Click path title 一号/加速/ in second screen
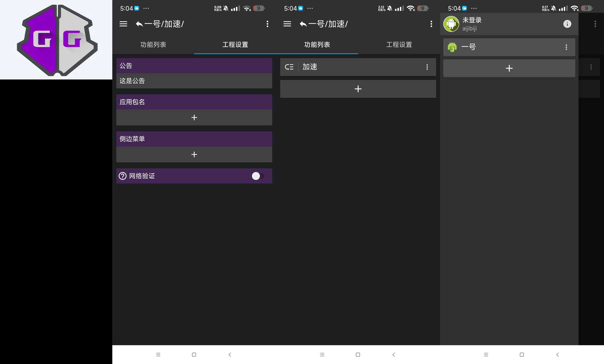The width and height of the screenshot is (604, 364). (x=328, y=24)
